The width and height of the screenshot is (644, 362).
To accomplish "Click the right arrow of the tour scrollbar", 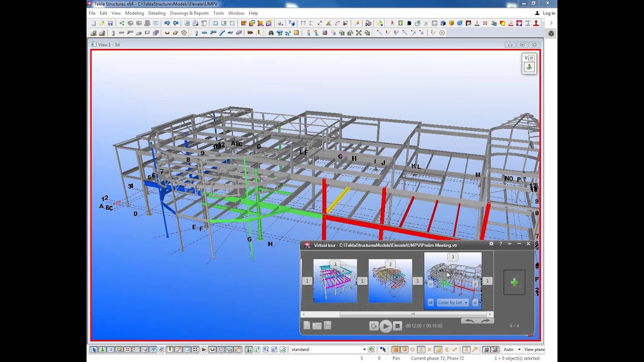I will coord(491,314).
